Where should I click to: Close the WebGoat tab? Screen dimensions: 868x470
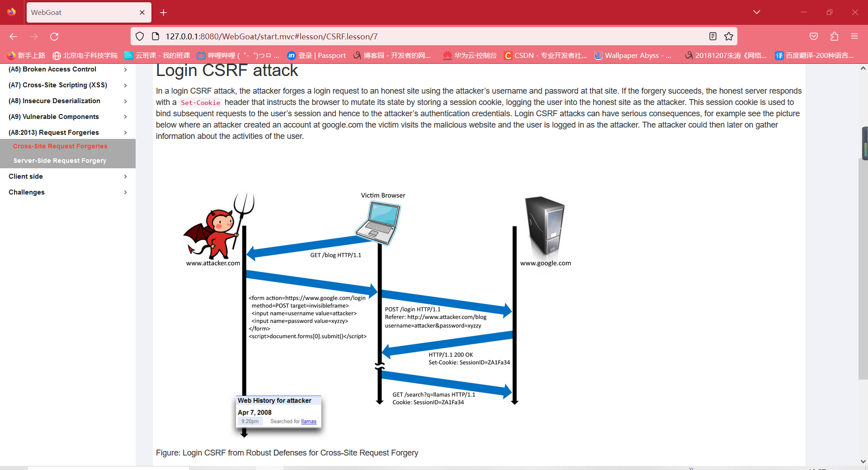(142, 13)
